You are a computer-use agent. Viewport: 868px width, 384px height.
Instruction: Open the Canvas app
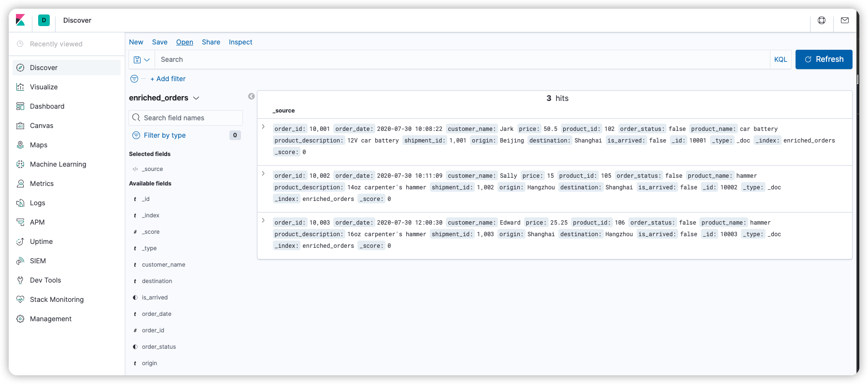42,126
